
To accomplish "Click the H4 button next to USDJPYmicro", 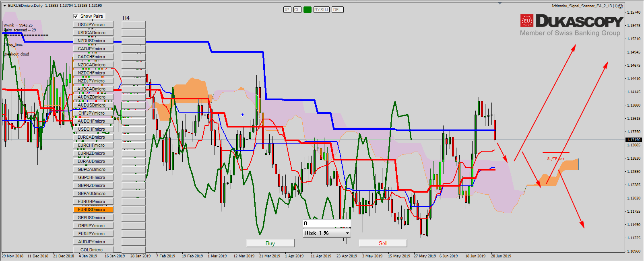I will 133,25.
